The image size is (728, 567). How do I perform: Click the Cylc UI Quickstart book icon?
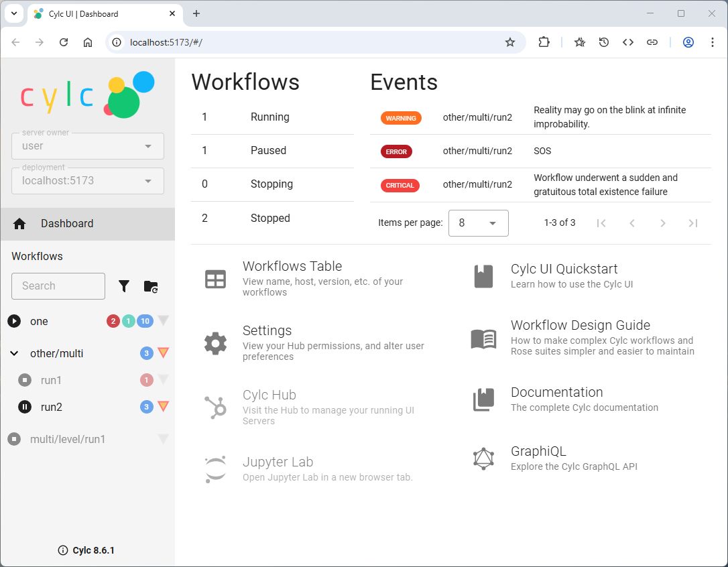tap(483, 276)
